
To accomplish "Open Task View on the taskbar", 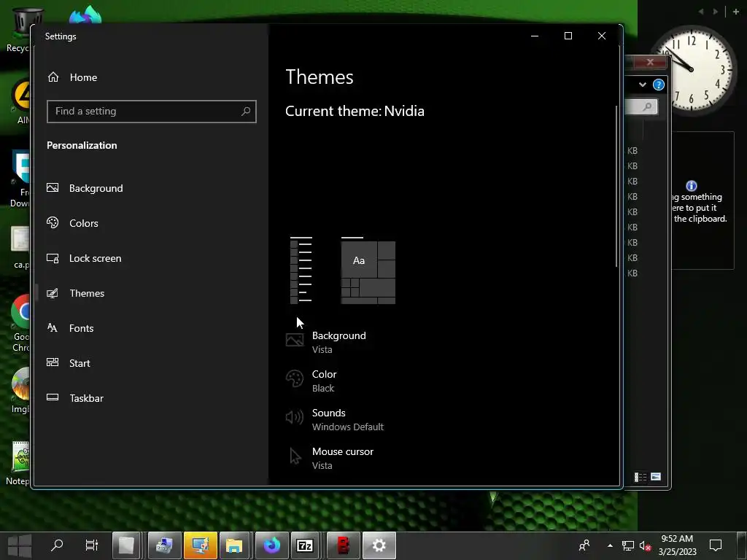I will [x=91, y=545].
